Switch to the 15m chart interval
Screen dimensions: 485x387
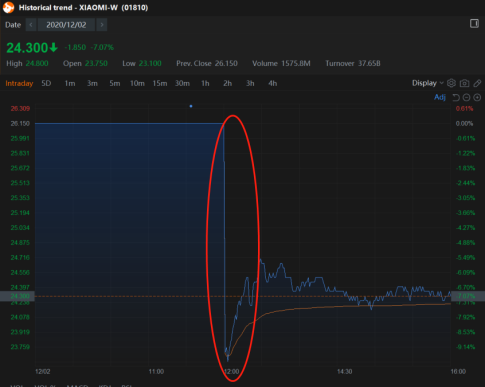pyautogui.click(x=160, y=83)
